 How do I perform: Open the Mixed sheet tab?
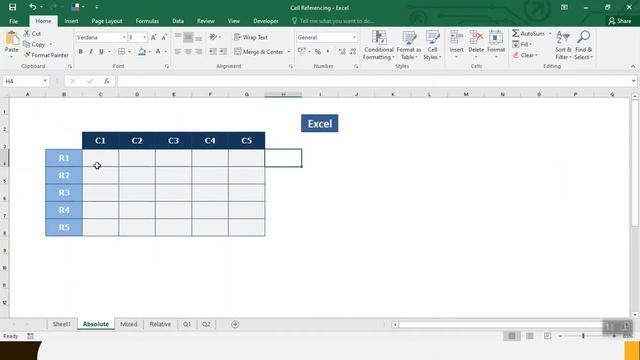click(129, 324)
